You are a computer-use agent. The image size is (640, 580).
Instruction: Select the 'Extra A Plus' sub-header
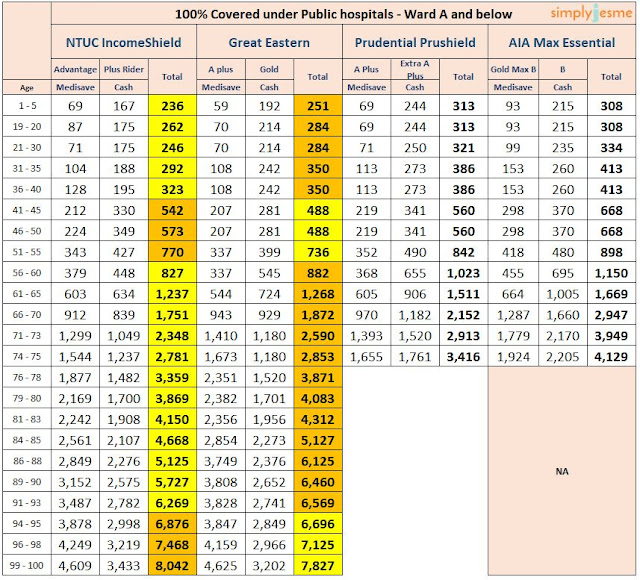coord(415,70)
